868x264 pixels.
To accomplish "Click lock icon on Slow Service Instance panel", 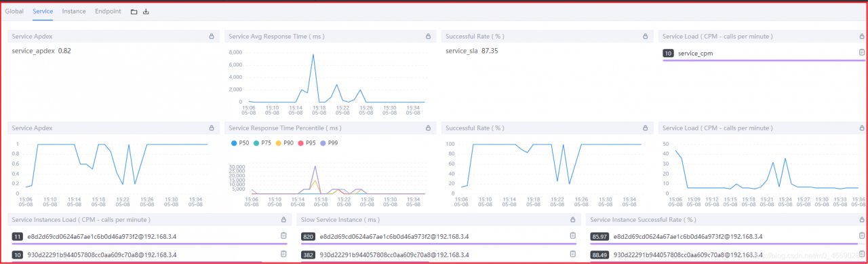I will [573, 220].
